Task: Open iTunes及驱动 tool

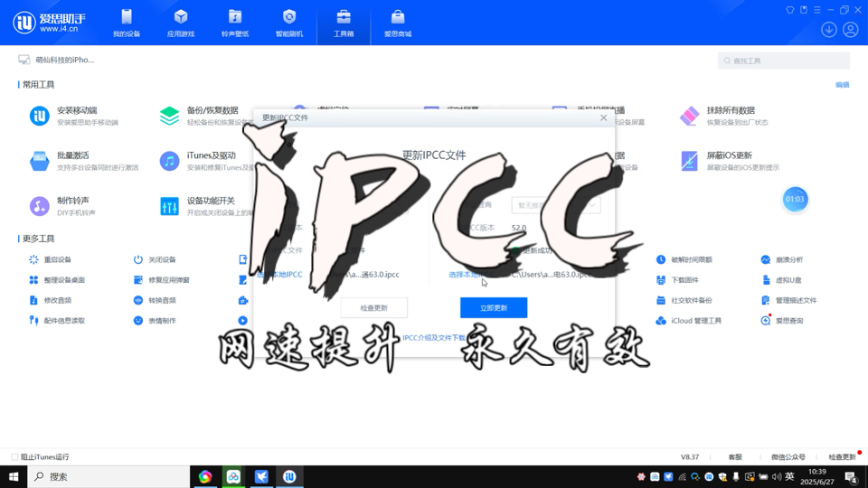Action: 205,161
